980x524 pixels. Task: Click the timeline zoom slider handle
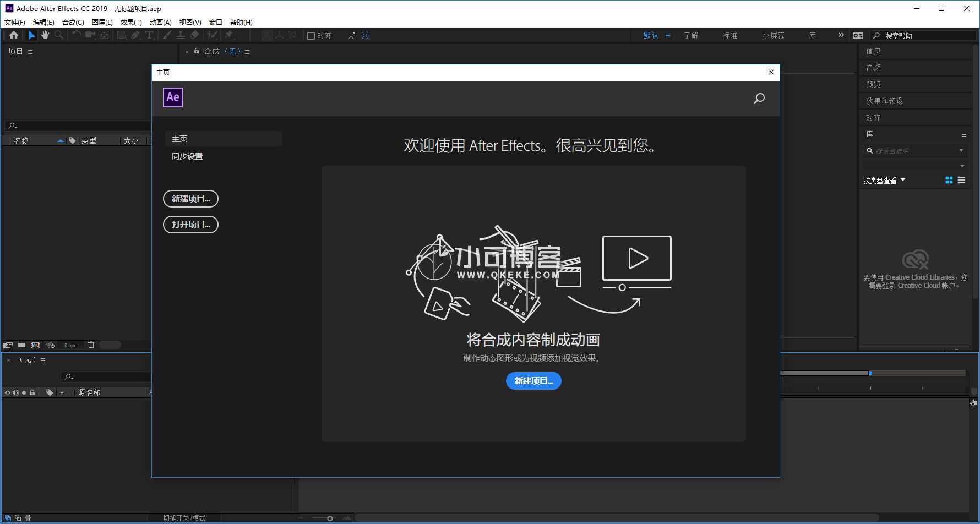pos(330,518)
